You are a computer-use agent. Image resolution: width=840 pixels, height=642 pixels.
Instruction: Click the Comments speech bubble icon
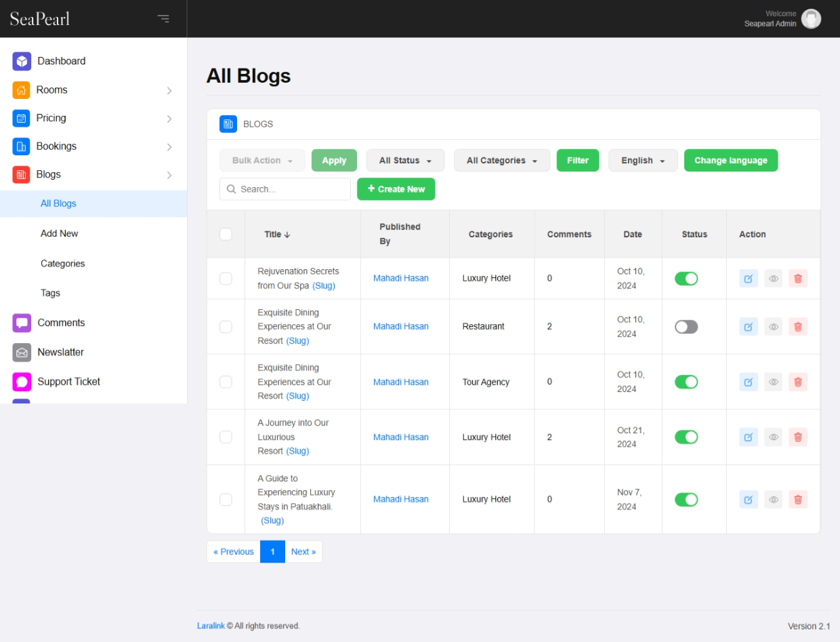coord(22,323)
